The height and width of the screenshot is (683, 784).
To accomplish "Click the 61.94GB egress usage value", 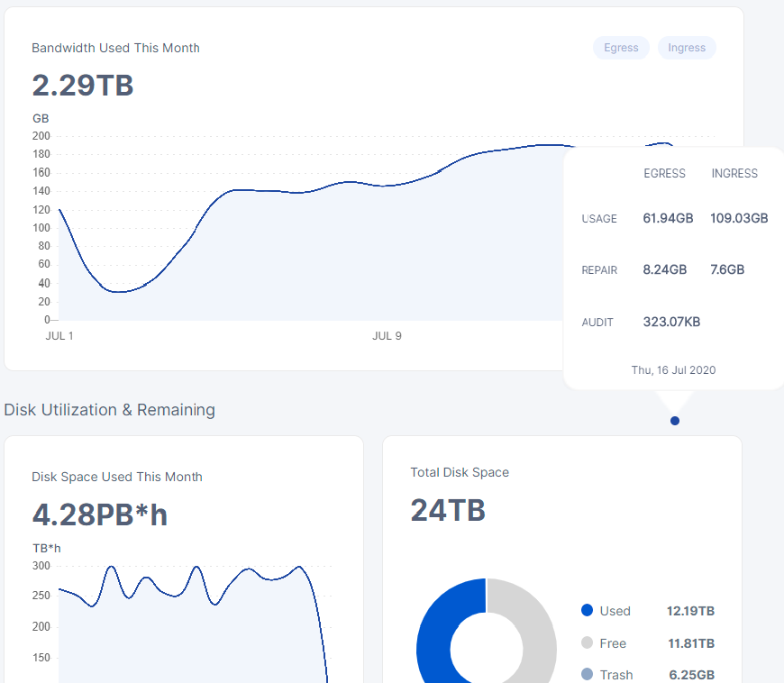I will (x=668, y=218).
